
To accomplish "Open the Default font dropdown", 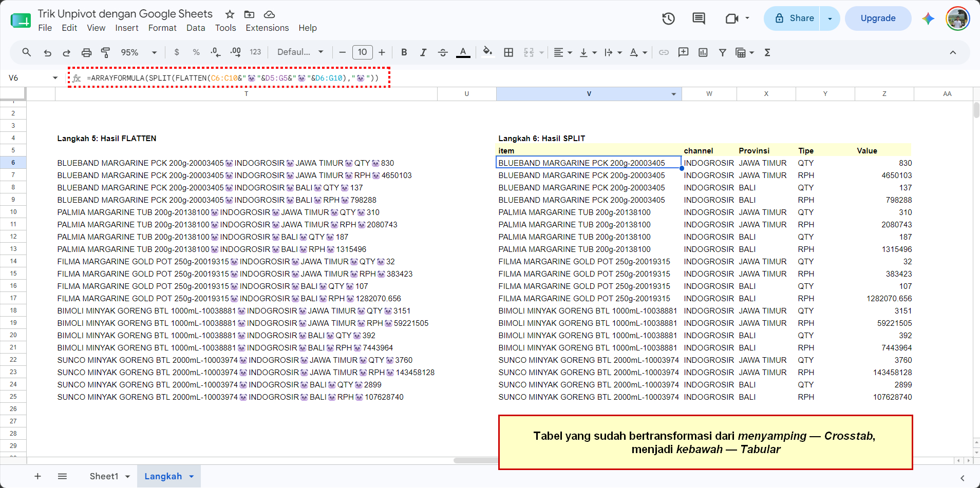I will coord(300,52).
